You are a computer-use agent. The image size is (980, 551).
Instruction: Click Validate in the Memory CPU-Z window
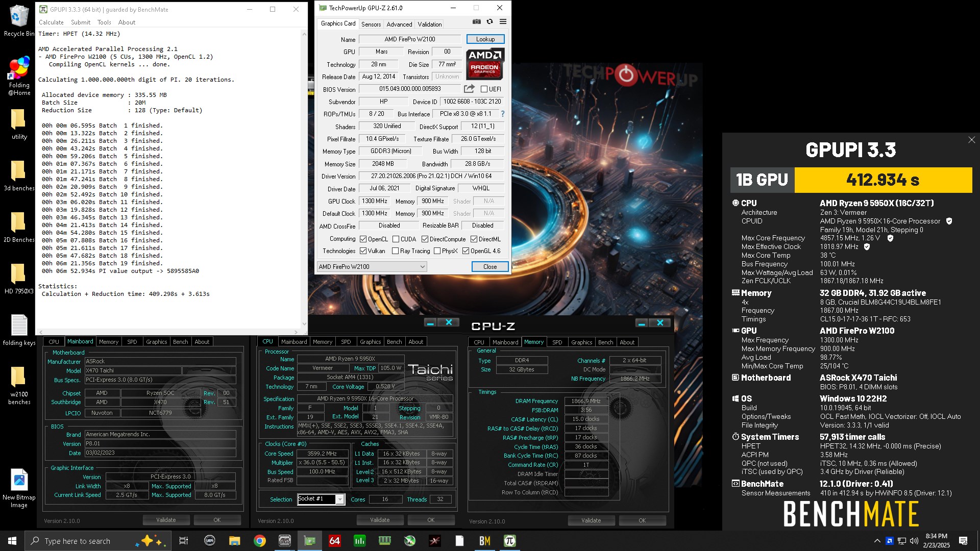(x=591, y=520)
